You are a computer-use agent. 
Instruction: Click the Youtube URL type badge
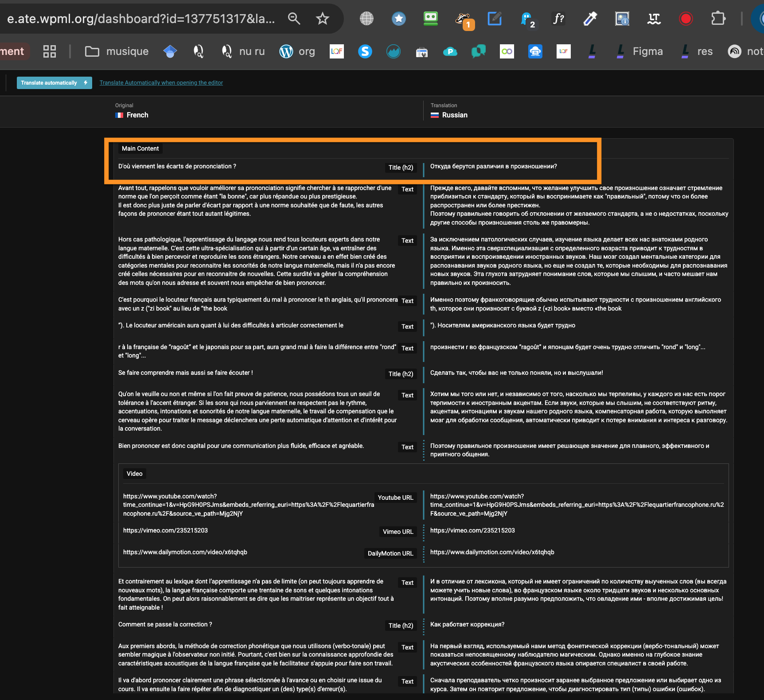pyautogui.click(x=395, y=498)
